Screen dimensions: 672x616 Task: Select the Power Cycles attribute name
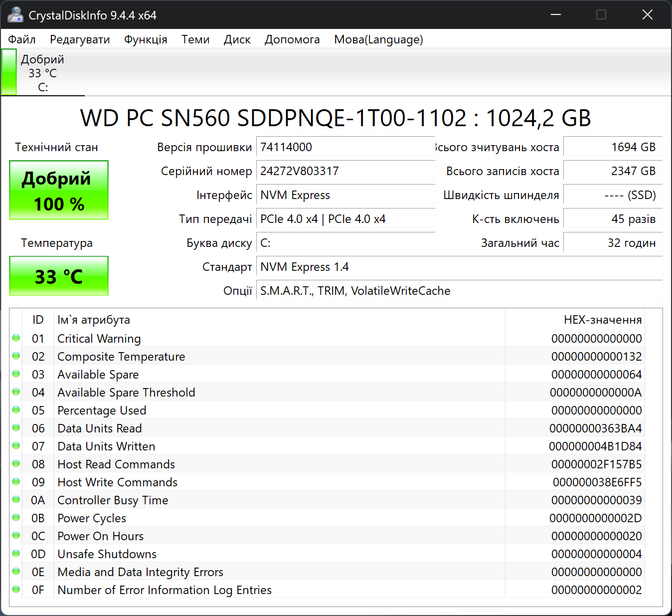pyautogui.click(x=92, y=518)
